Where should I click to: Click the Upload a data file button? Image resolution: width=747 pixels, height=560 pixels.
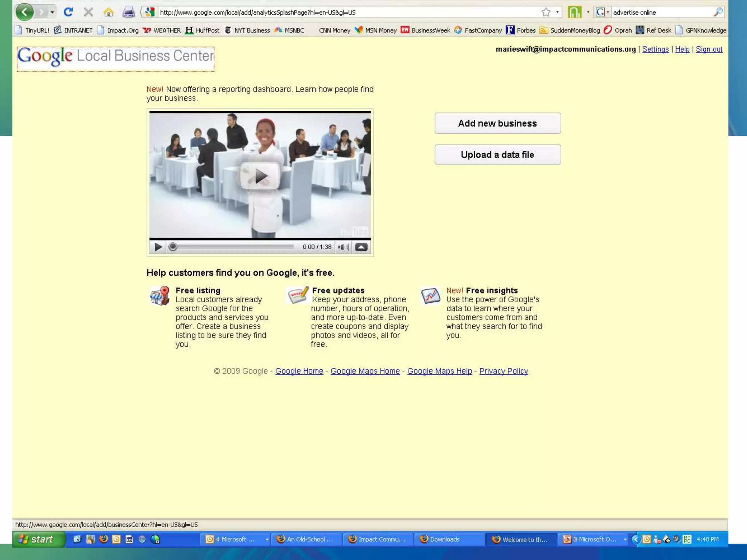(x=498, y=155)
